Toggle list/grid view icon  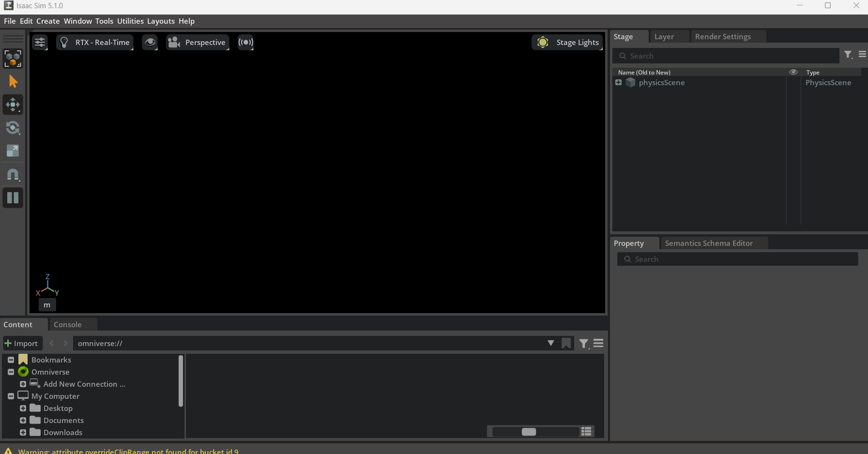[586, 432]
